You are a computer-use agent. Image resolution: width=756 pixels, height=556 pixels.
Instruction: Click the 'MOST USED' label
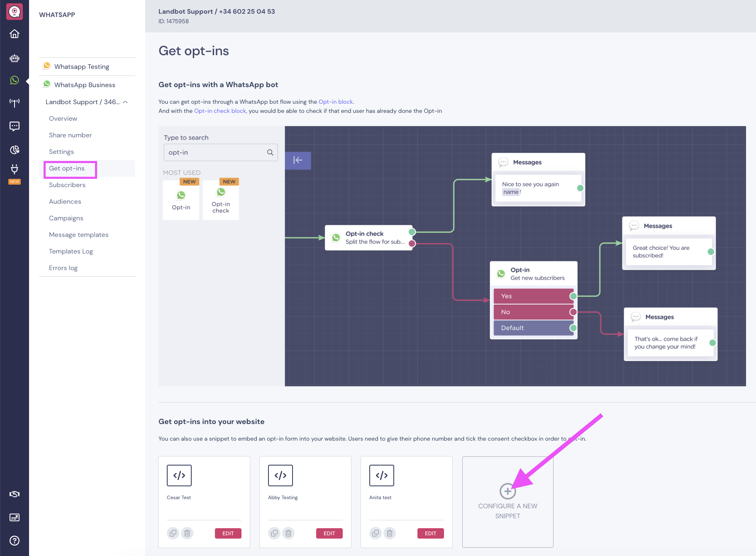point(182,173)
